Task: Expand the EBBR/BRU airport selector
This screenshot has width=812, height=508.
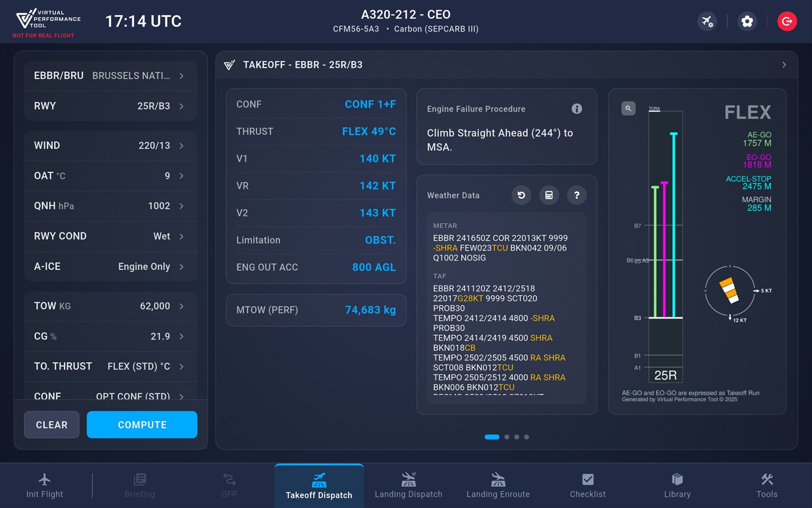Action: coord(111,76)
